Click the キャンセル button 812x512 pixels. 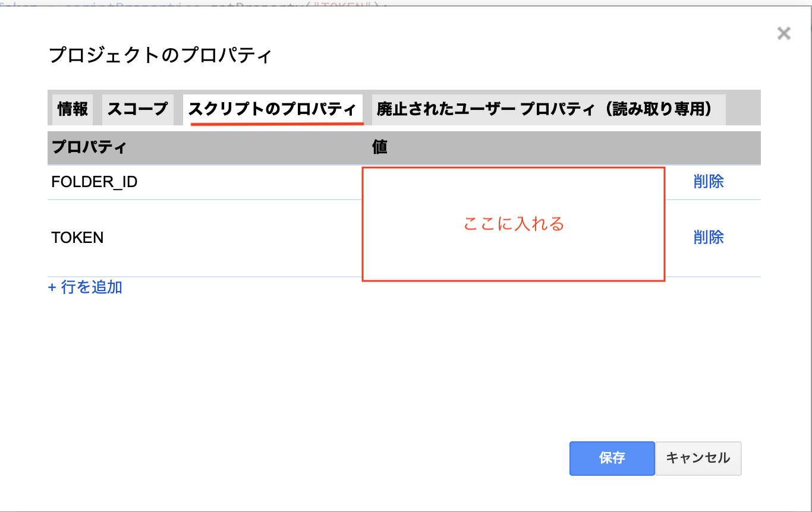coord(698,458)
